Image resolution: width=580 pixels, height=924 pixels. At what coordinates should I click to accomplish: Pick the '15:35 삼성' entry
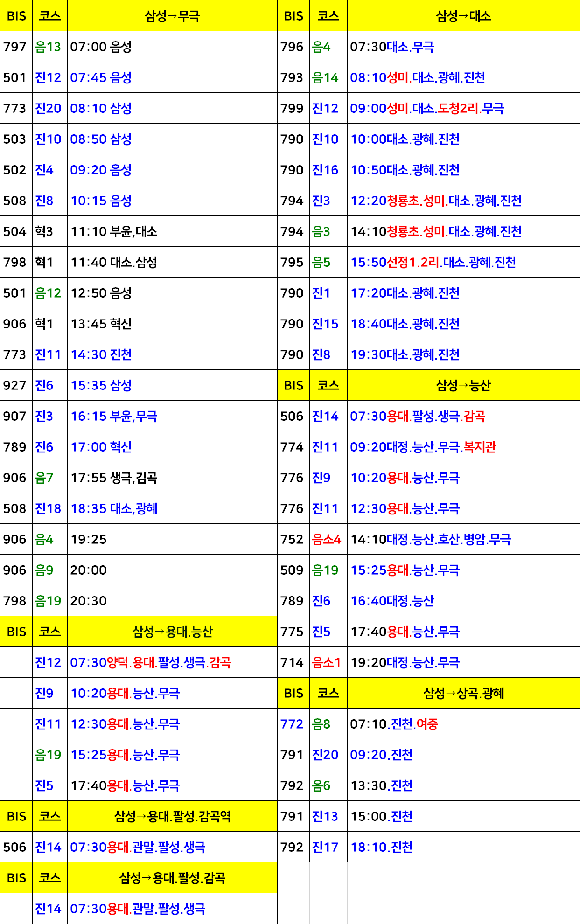[172, 385]
